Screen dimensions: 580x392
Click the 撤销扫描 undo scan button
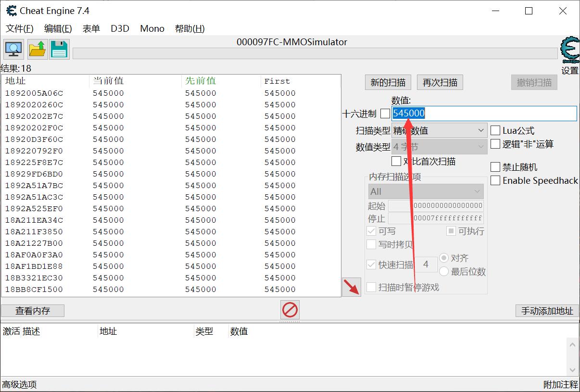[x=534, y=82]
